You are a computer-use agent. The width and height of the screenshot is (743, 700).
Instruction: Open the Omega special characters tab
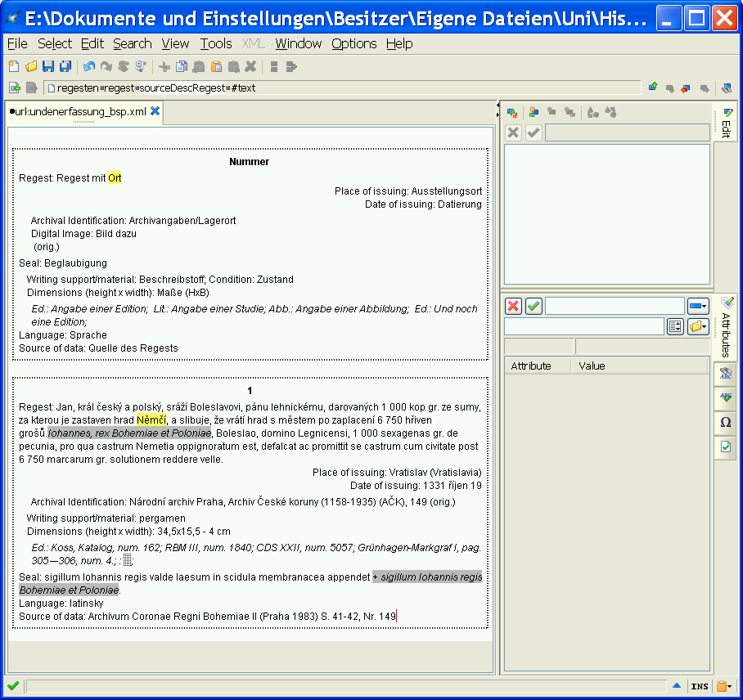click(x=726, y=422)
